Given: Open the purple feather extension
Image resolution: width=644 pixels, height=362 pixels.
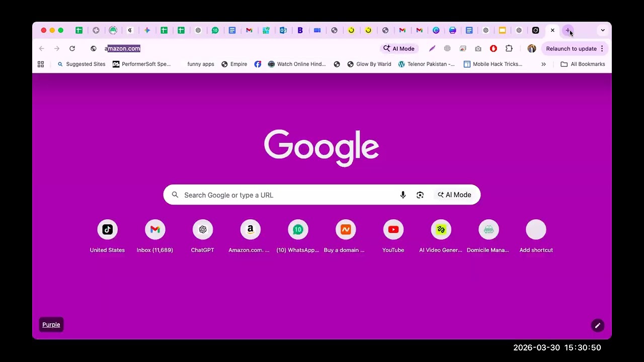Looking at the screenshot, I should point(432,49).
